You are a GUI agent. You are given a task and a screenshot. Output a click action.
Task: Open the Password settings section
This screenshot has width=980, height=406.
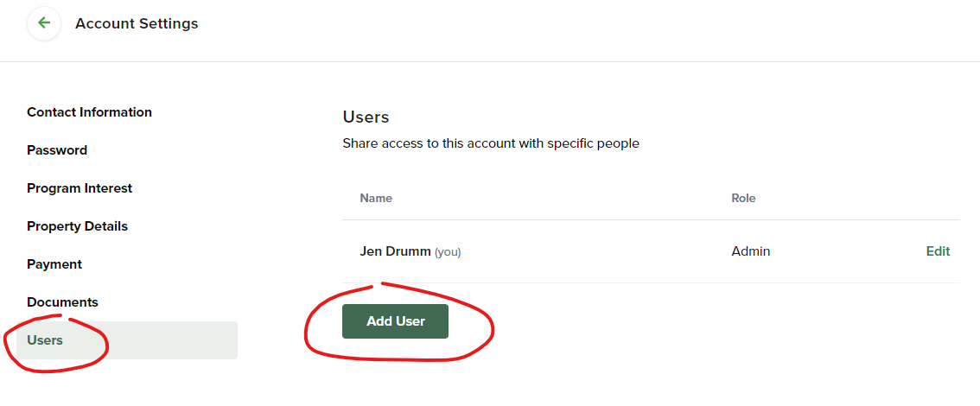[x=57, y=150]
